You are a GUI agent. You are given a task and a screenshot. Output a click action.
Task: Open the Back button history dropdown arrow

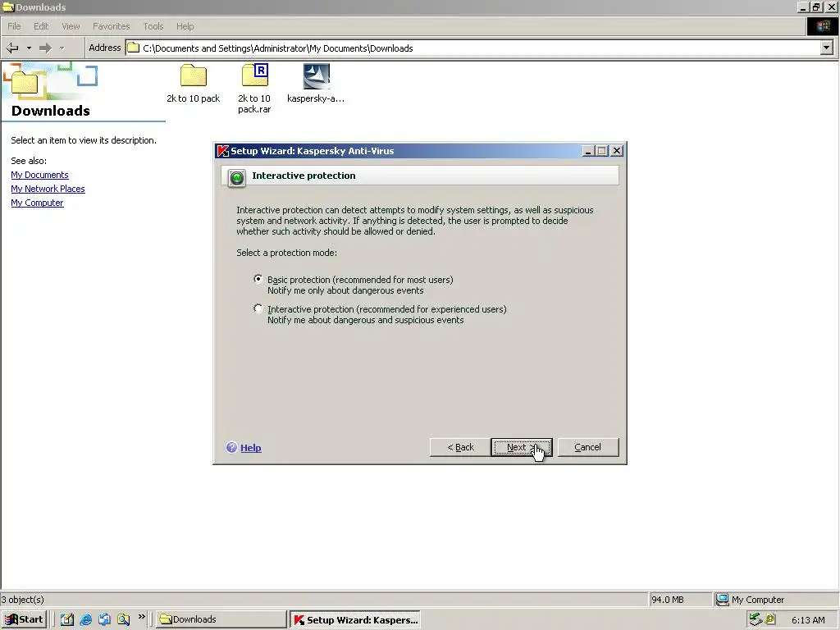[x=29, y=48]
